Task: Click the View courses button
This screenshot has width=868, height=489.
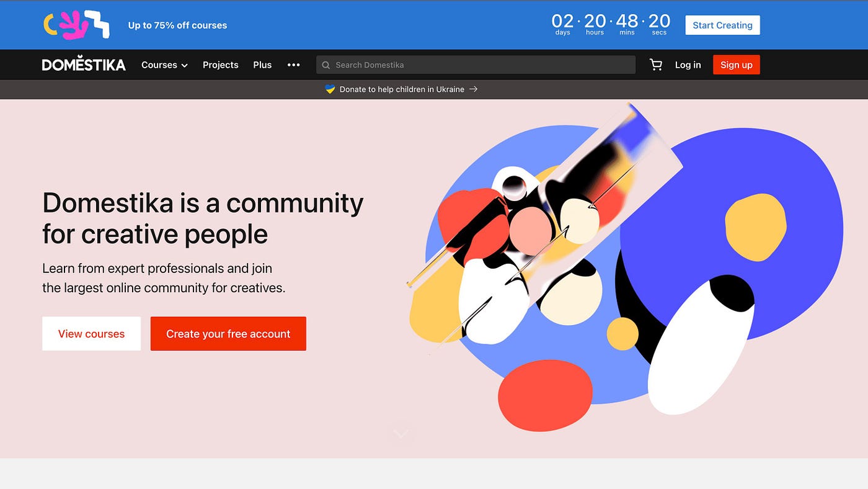Action: (x=92, y=334)
